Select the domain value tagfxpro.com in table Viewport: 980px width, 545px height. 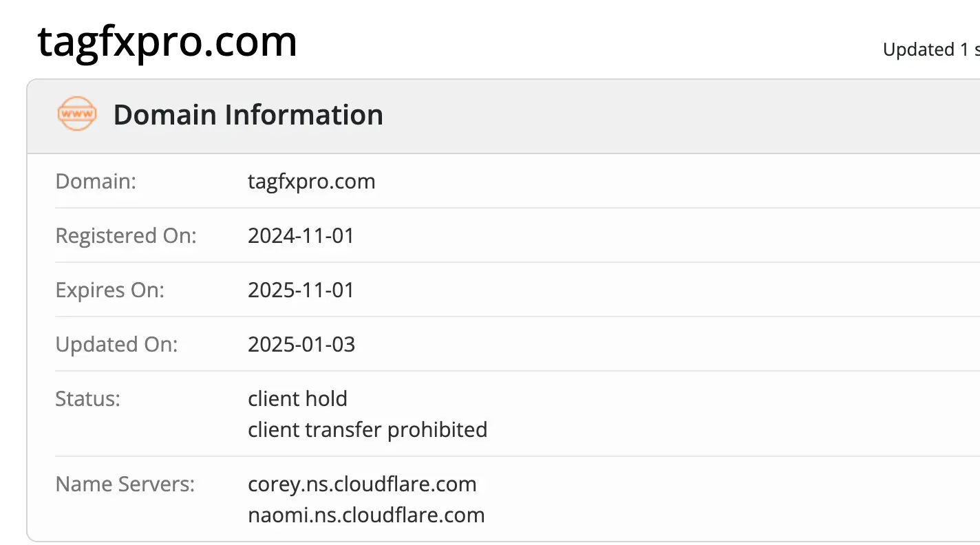[311, 181]
